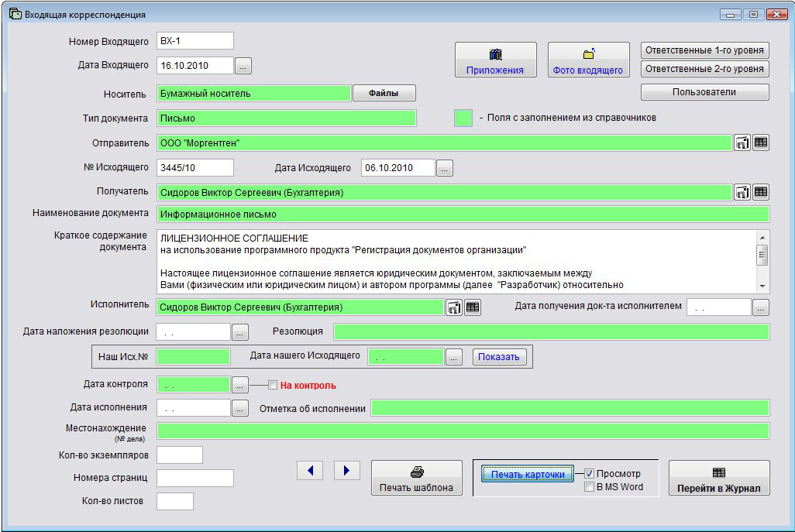Viewport: 795px width, 532px height.
Task: Open the directory icon next to Получатель field
Action: click(x=742, y=192)
